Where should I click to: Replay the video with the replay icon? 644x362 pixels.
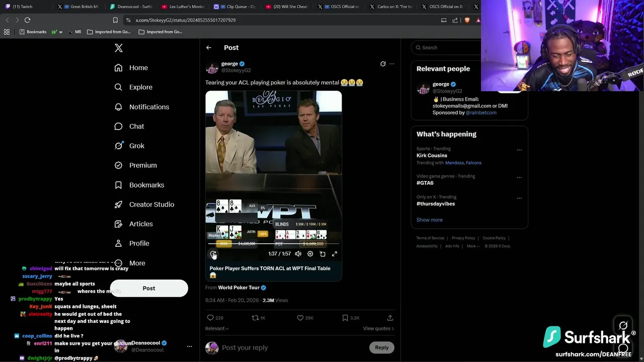[213, 254]
